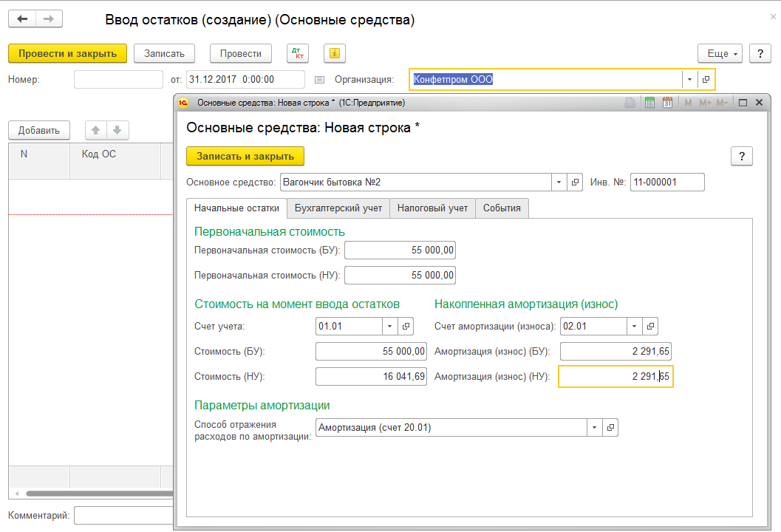
Task: Switch to the Налоговый учет tab
Action: pyautogui.click(x=432, y=208)
